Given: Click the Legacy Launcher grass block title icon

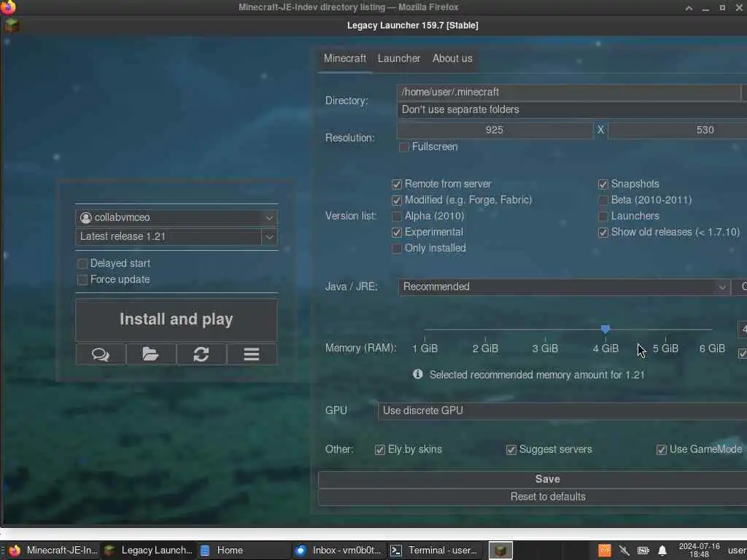Looking at the screenshot, I should pyautogui.click(x=12, y=26).
